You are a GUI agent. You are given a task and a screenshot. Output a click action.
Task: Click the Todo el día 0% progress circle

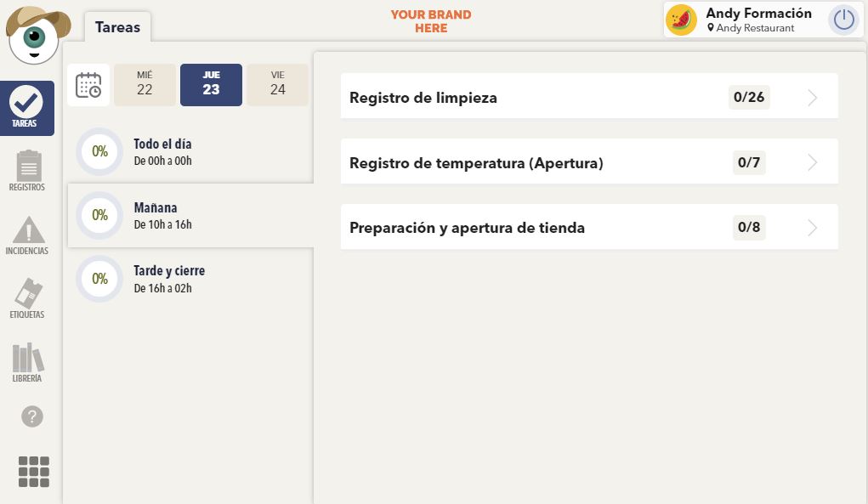(99, 151)
